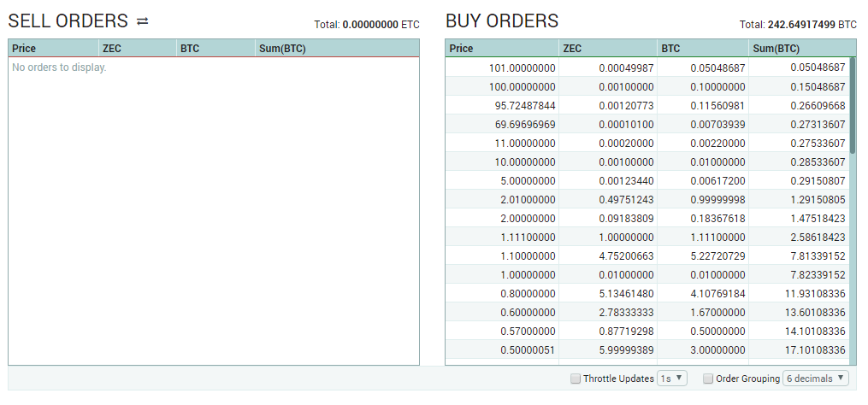Click the Price header in Buy Orders
Image resolution: width=868 pixels, height=405 pixels.
click(x=502, y=48)
